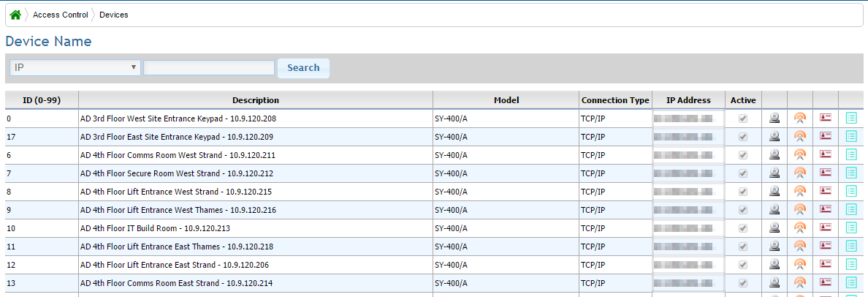This screenshot has height=297, width=868.
Task: Click the IP Address column header
Action: point(689,100)
